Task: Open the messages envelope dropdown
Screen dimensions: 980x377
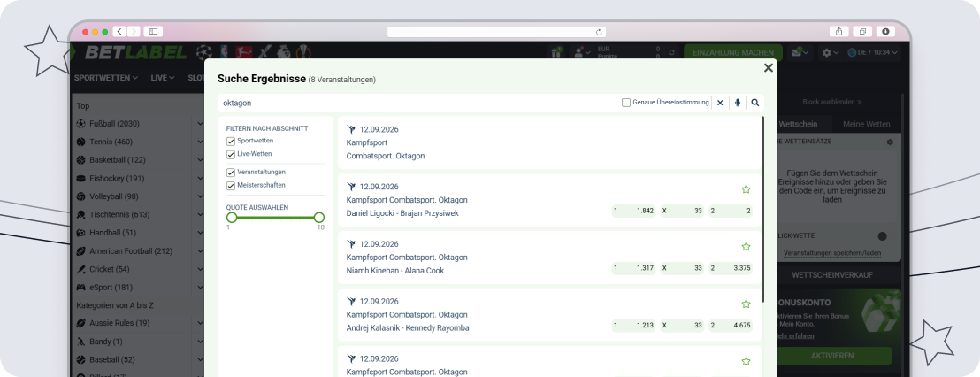Action: point(800,53)
